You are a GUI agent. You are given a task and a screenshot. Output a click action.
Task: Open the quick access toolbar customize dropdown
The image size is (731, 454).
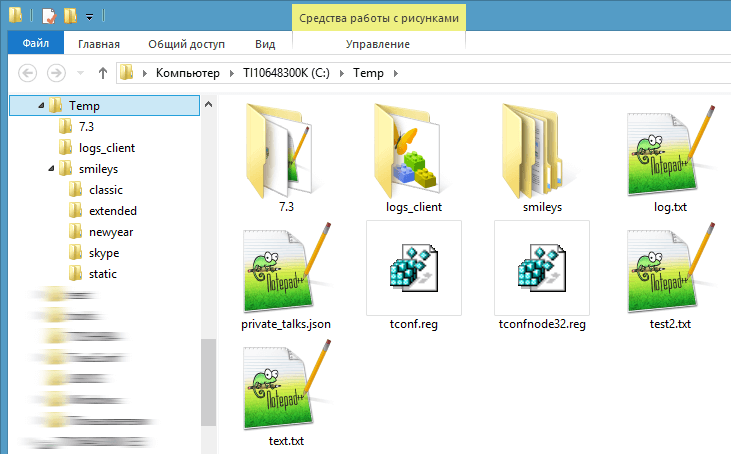pos(89,16)
